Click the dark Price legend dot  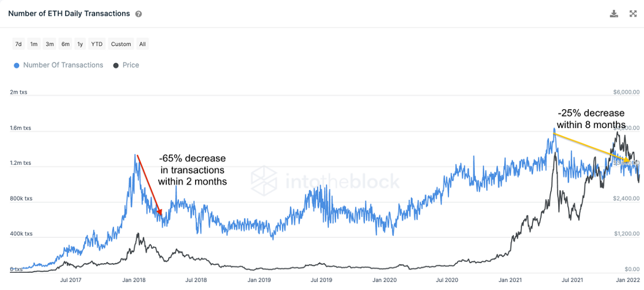tap(117, 65)
